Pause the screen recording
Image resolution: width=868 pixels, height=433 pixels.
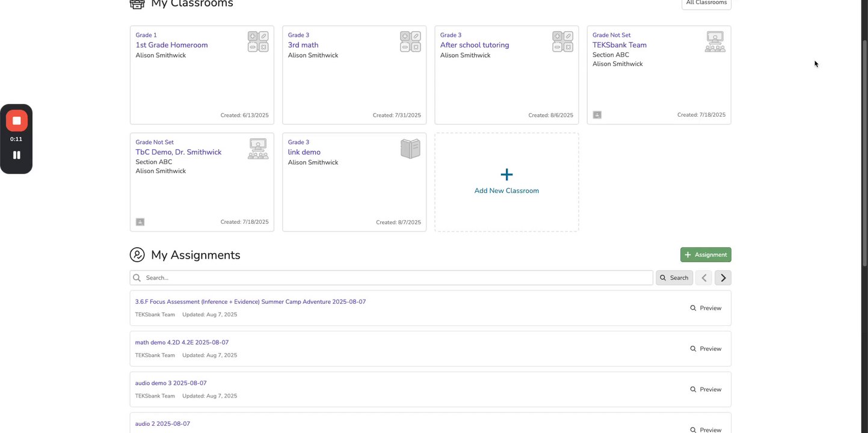(x=16, y=155)
